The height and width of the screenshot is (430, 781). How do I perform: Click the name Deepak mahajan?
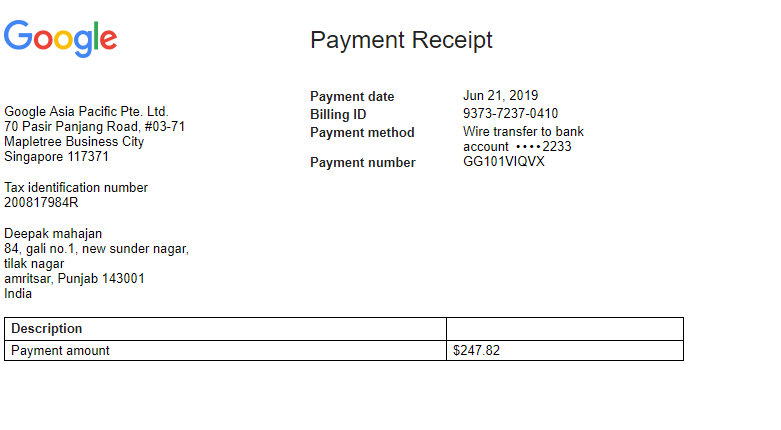pos(53,234)
